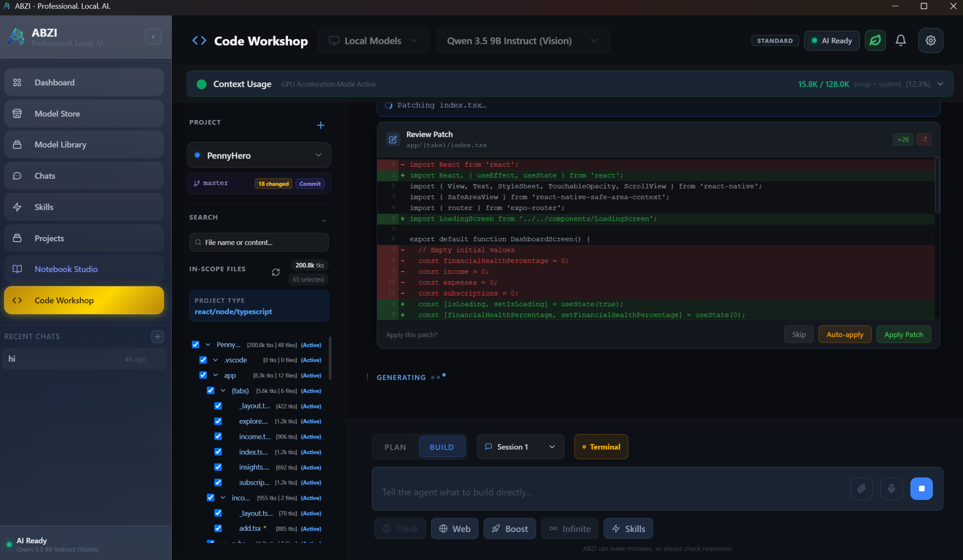Image resolution: width=963 pixels, height=560 pixels.
Task: Click the Chats speech bubble icon
Action: [17, 176]
